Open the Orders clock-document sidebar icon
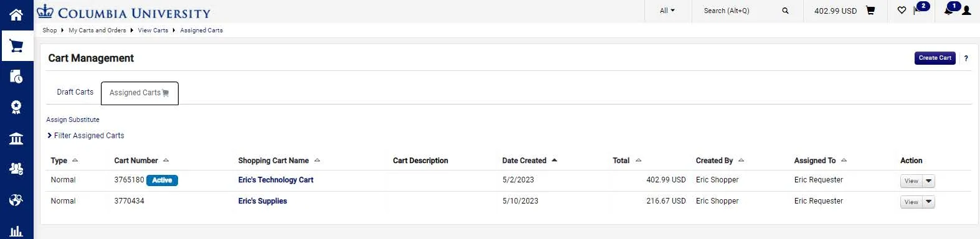Screen dimensions: 980x239 [x=16, y=77]
